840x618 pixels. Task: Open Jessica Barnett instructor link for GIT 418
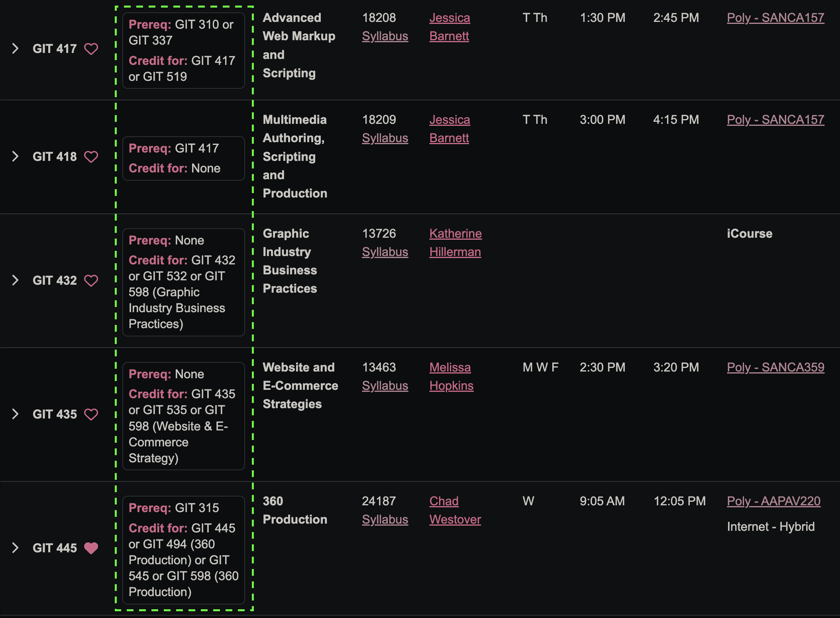[449, 129]
